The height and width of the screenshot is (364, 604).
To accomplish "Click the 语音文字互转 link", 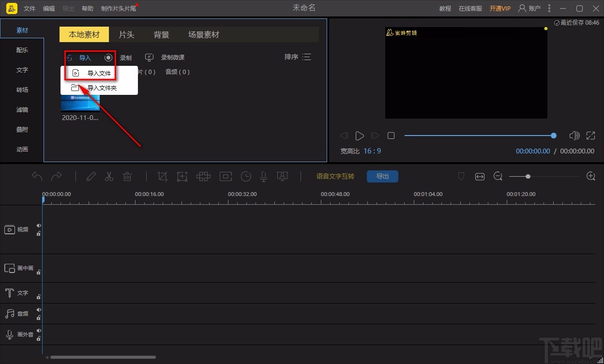I will tap(335, 176).
